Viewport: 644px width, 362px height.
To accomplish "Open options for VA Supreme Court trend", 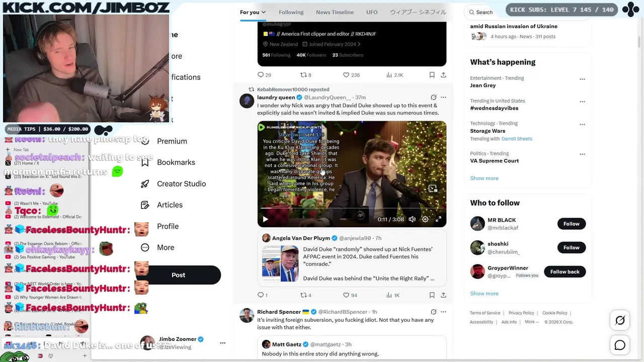I will [582, 154].
